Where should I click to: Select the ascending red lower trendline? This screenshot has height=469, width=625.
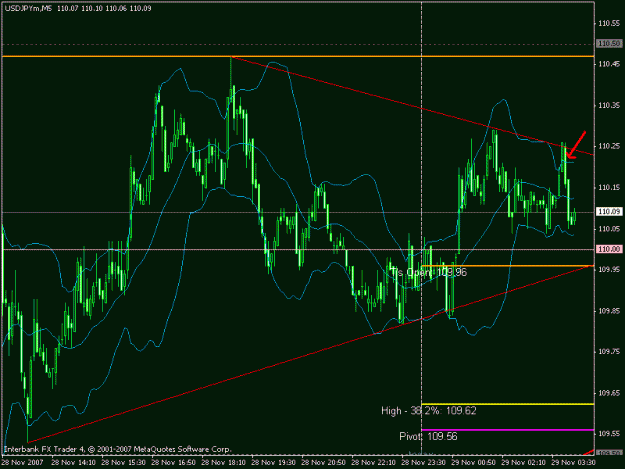(x=311, y=353)
